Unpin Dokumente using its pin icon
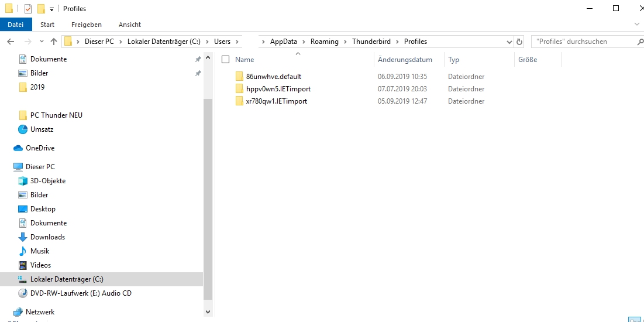 coord(198,59)
